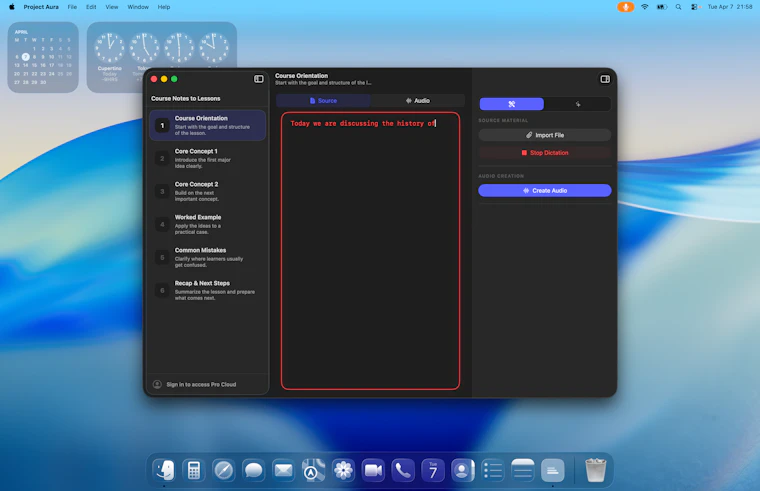Click the orange microphone indicator in menu bar
760x491 pixels.
pyautogui.click(x=626, y=7)
